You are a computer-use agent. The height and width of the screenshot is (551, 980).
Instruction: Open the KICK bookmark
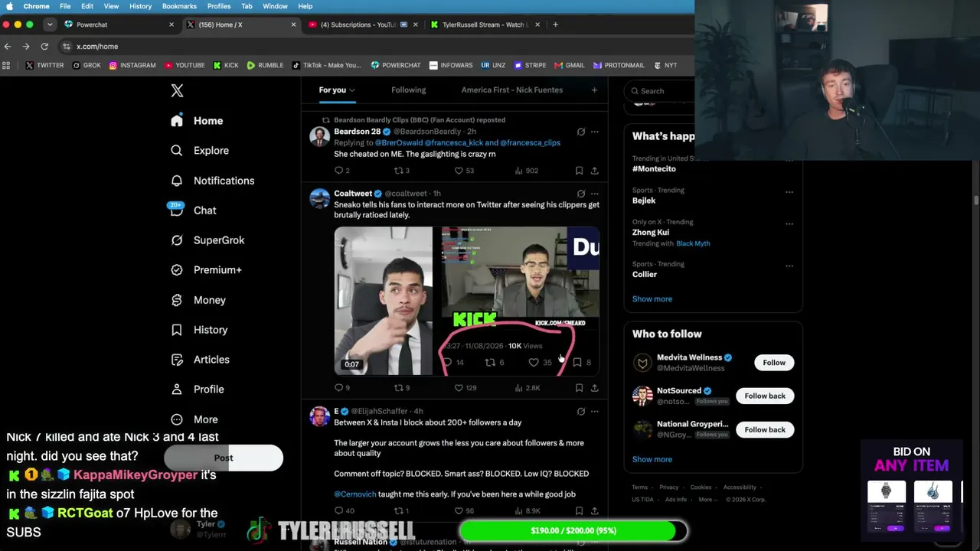pyautogui.click(x=226, y=66)
